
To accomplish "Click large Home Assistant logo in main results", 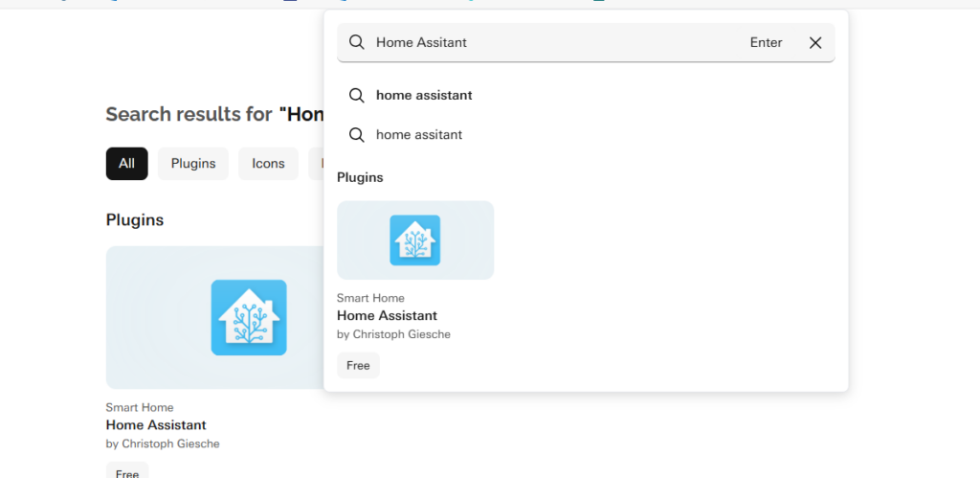I will 249,317.
